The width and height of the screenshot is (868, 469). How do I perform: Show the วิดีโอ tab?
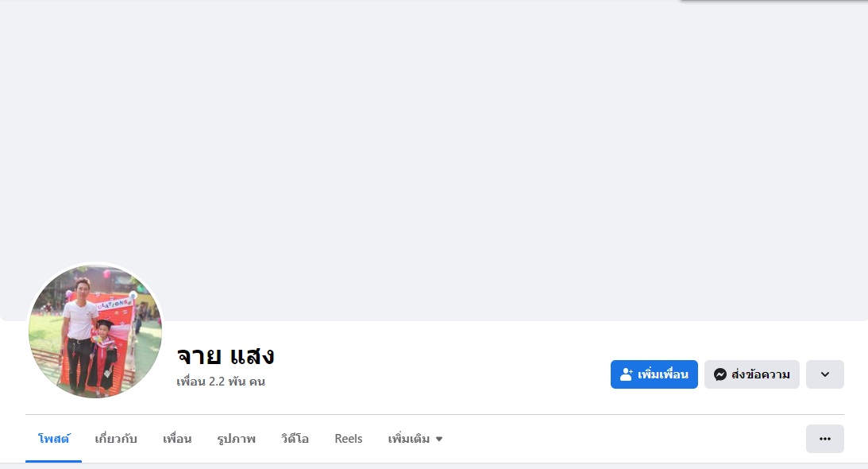pyautogui.click(x=295, y=439)
